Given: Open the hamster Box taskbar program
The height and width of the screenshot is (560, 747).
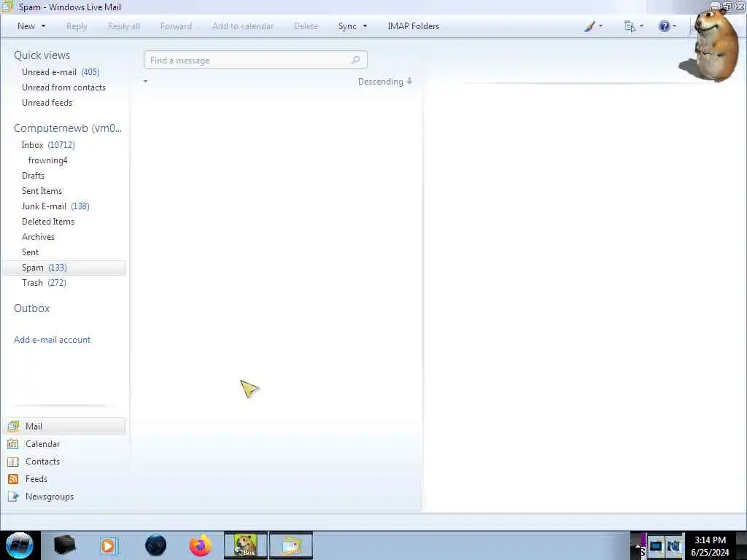Looking at the screenshot, I should tap(246, 545).
